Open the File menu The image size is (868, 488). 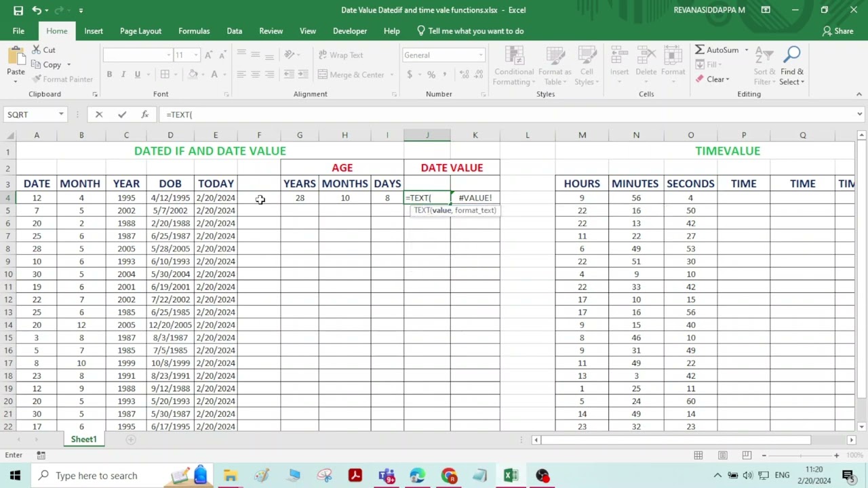tap(18, 31)
